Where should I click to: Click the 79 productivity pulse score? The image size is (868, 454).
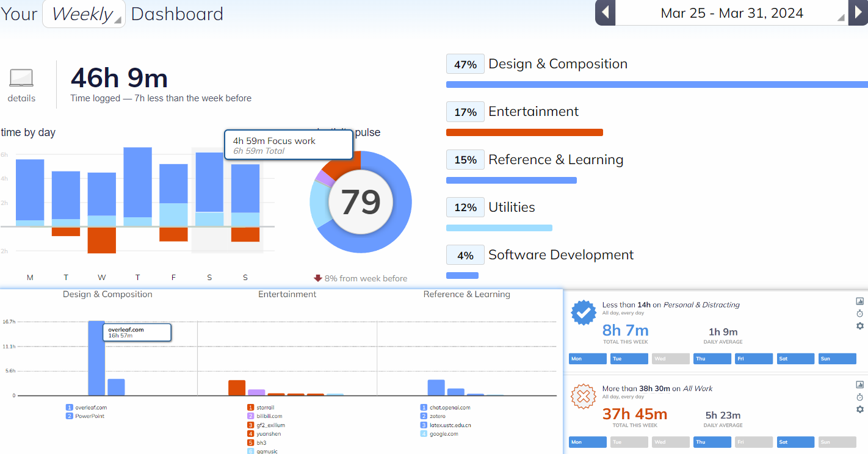point(361,202)
